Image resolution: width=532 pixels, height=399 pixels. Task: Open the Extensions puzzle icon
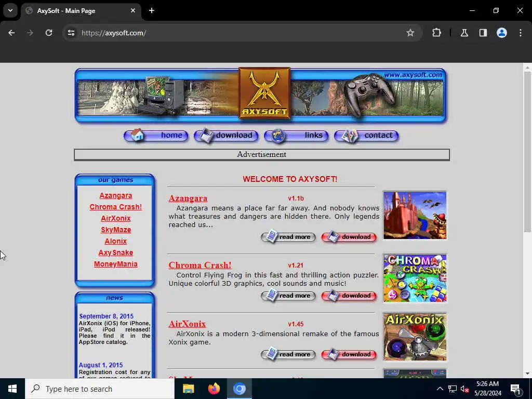[x=436, y=33]
